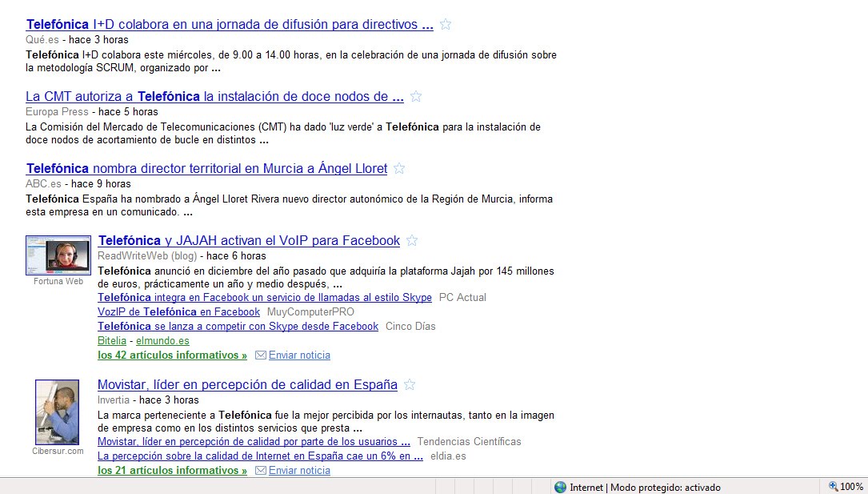This screenshot has height=494, width=868.
Task: Open Telefónica nombra director territorial en Murcia headline
Action: point(206,168)
